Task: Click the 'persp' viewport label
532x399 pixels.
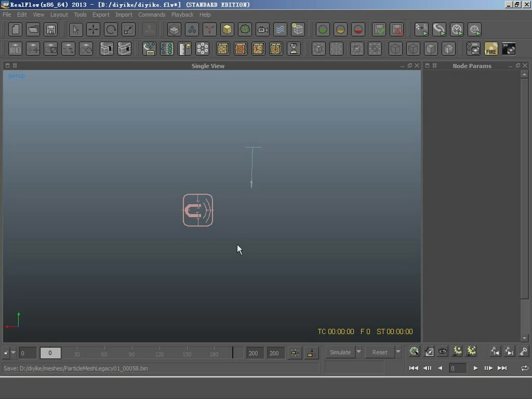Action: tap(16, 76)
